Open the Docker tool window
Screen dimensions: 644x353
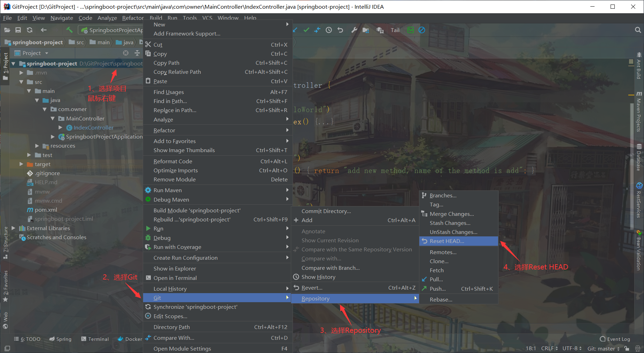(x=129, y=339)
